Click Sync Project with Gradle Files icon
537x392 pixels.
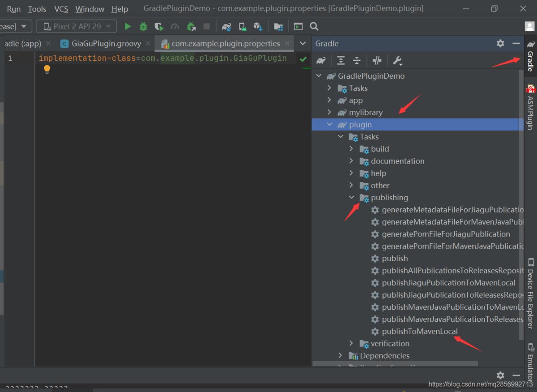tap(226, 27)
